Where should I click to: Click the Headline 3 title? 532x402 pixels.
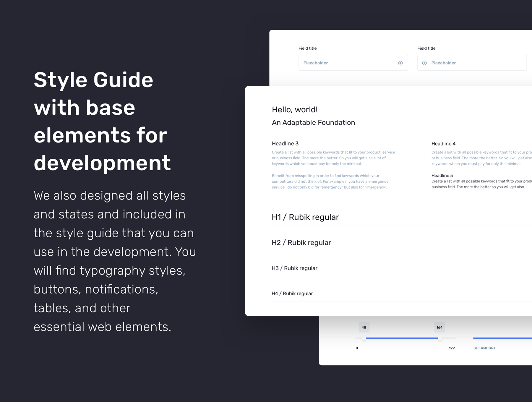(x=285, y=143)
